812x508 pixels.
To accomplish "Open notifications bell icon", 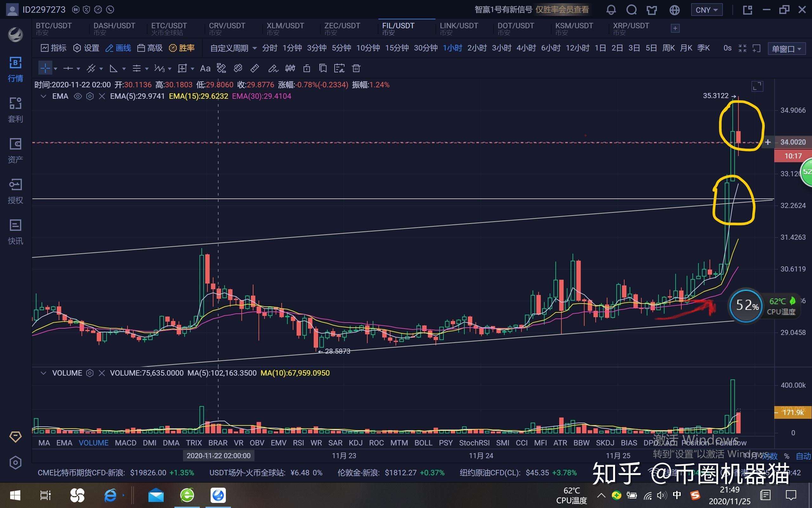I will 611,10.
